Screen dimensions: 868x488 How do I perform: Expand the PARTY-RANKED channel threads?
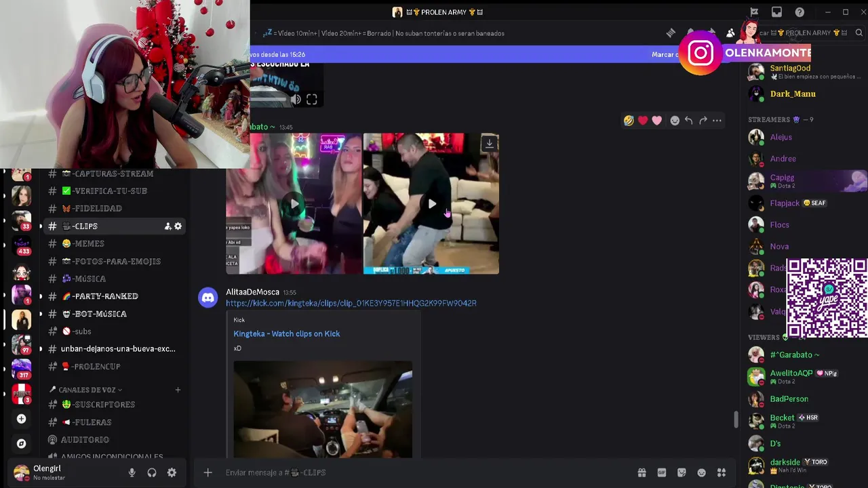[x=41, y=296]
